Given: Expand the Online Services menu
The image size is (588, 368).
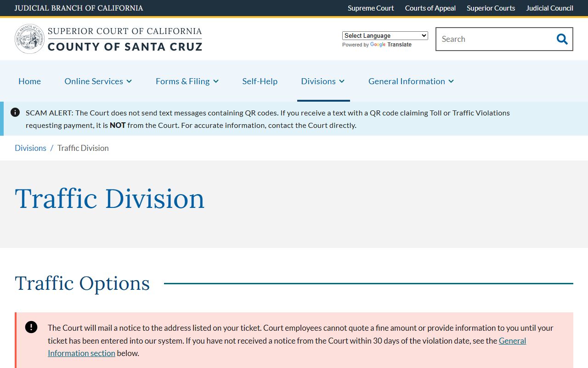Looking at the screenshot, I should pyautogui.click(x=98, y=81).
